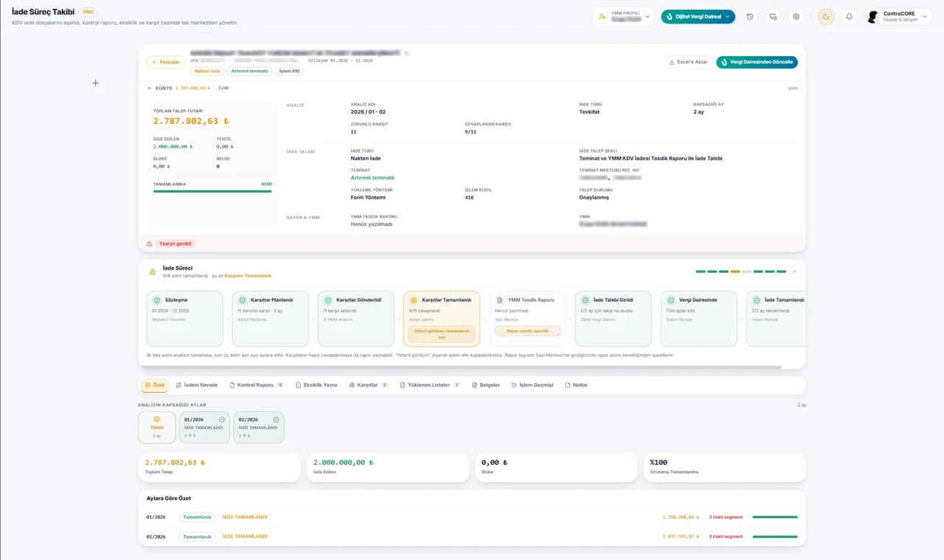
Task: Switch to the Notlar tab
Action: tap(576, 385)
